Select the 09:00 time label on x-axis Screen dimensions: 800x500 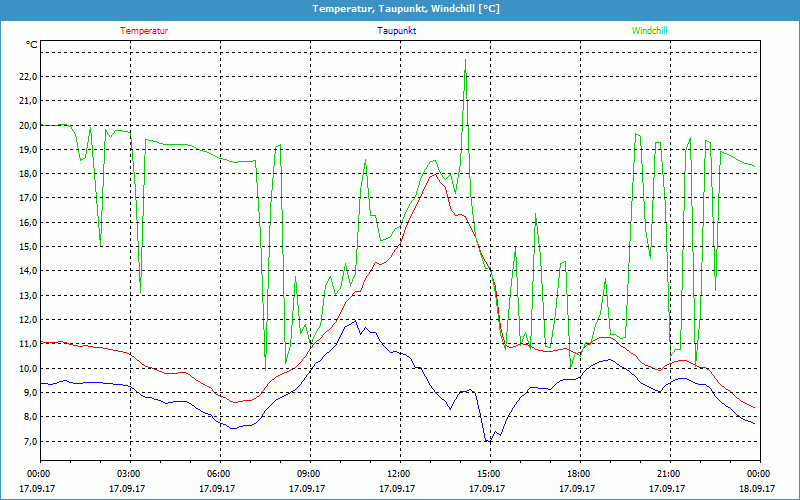(308, 474)
